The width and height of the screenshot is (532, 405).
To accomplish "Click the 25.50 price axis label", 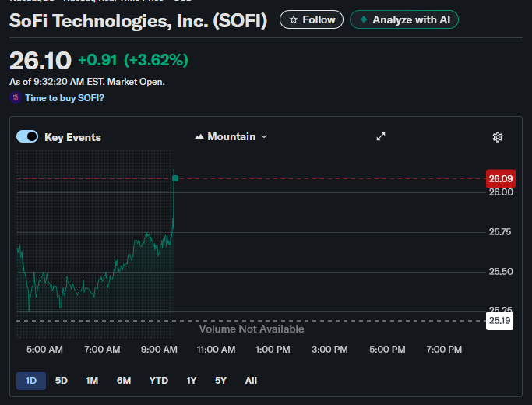I will tap(501, 272).
